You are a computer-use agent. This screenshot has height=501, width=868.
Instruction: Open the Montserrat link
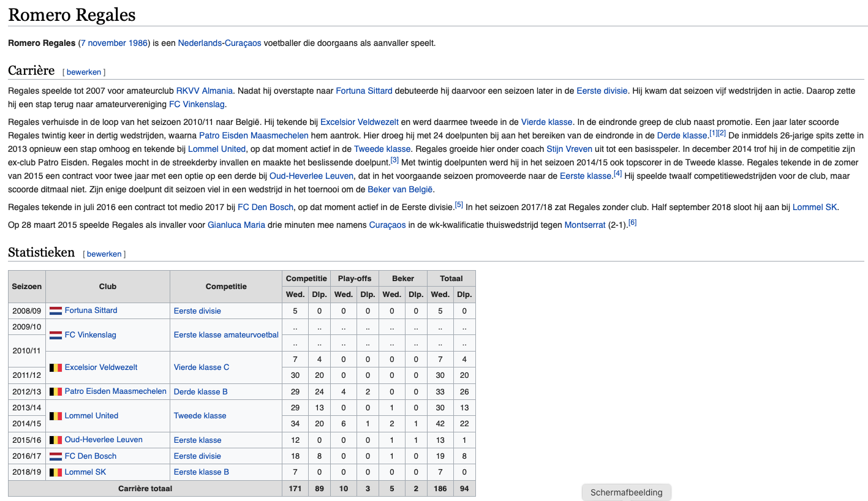coord(585,225)
